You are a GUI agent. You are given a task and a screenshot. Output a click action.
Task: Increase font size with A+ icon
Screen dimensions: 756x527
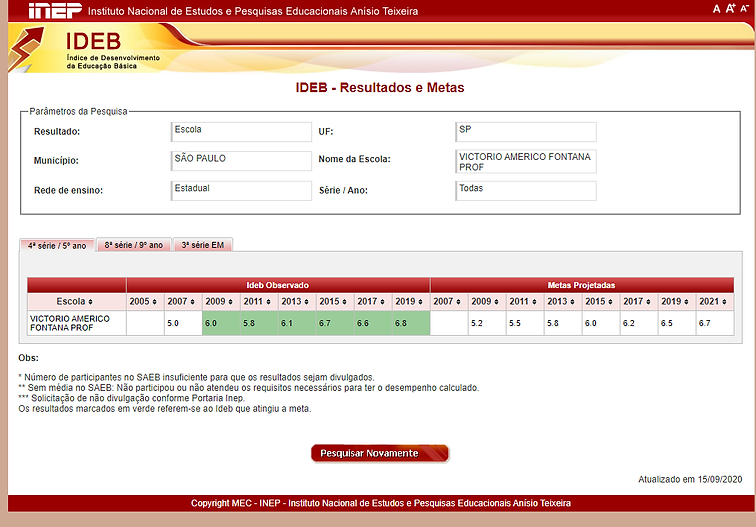pos(731,8)
